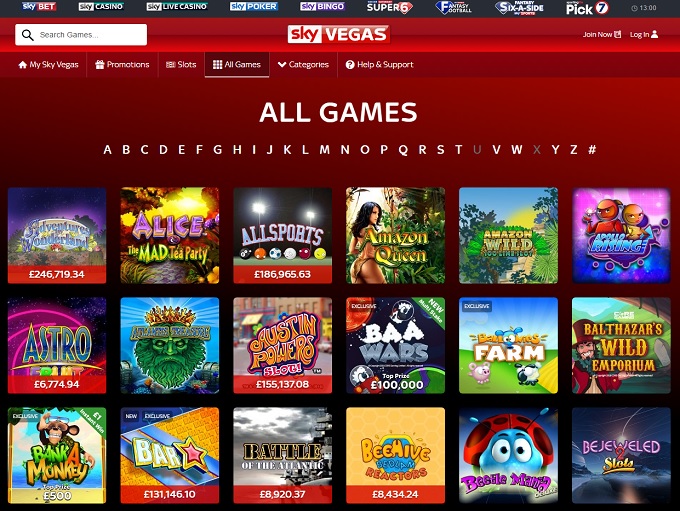This screenshot has height=511, width=680.
Task: Open the Sky Poker logo link
Action: point(254,7)
